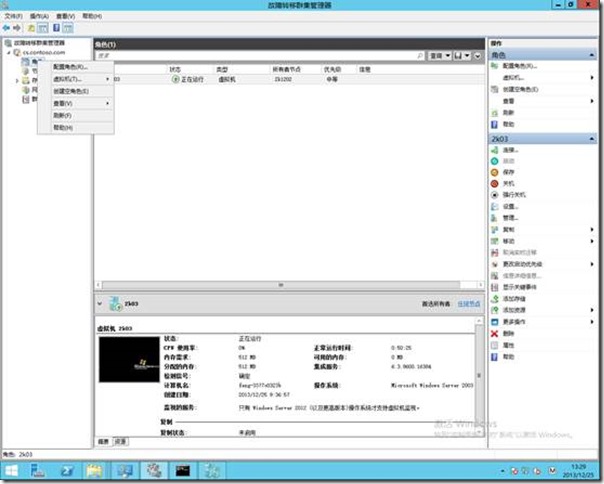Choose 配置角色(R)... in the context menu

click(76, 67)
